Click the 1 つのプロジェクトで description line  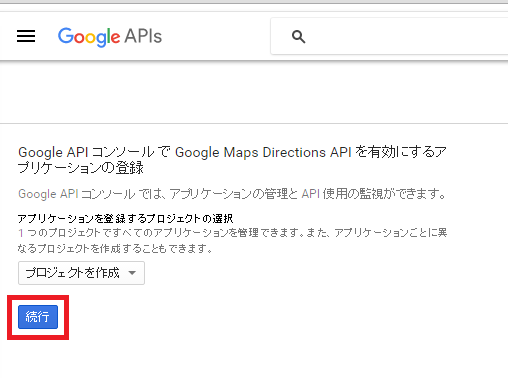pyautogui.click(x=60, y=233)
